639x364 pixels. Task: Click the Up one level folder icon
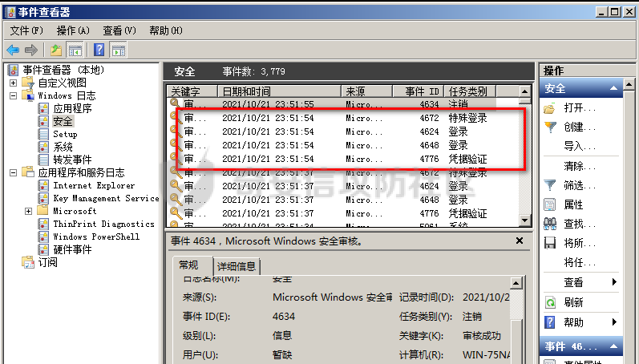[56, 51]
